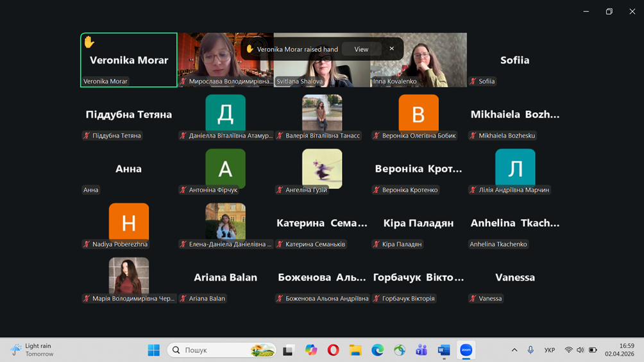Click muted mic icon next to Вероніка Кротенко
This screenshot has height=362, width=644.
pyautogui.click(x=377, y=190)
